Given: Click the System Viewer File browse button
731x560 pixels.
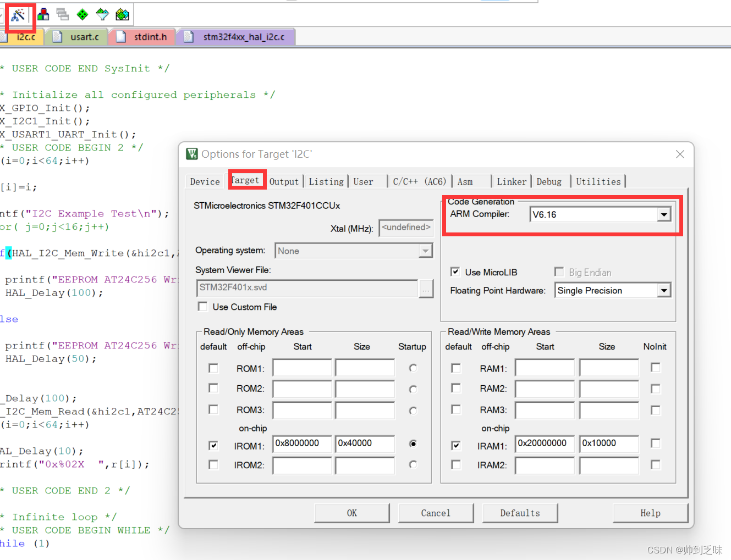Looking at the screenshot, I should tap(426, 288).
